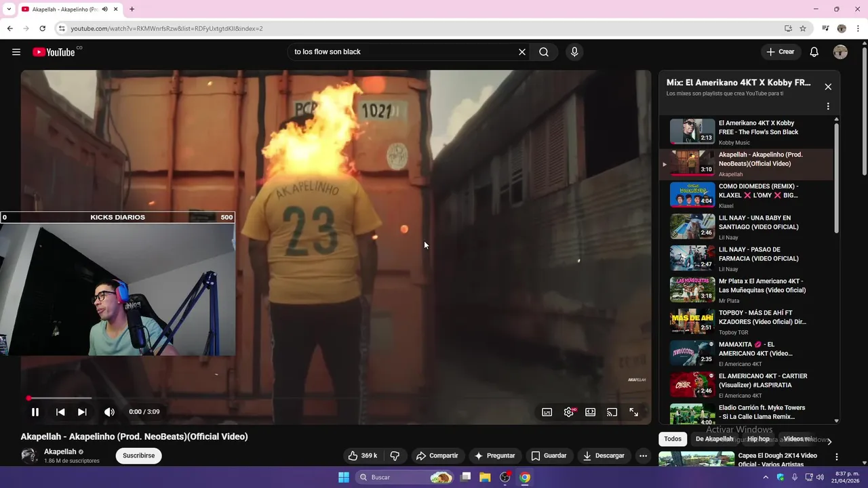
Task: Open more actions ellipsis below video
Action: 644,455
